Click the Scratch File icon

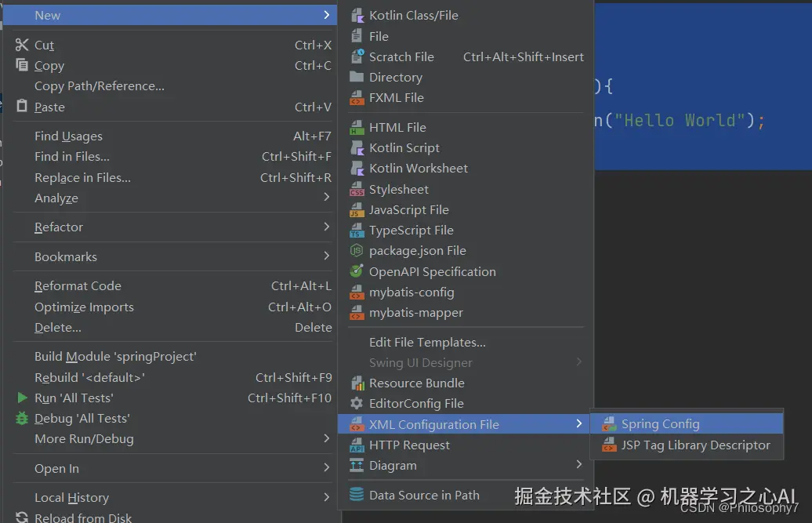click(x=357, y=56)
